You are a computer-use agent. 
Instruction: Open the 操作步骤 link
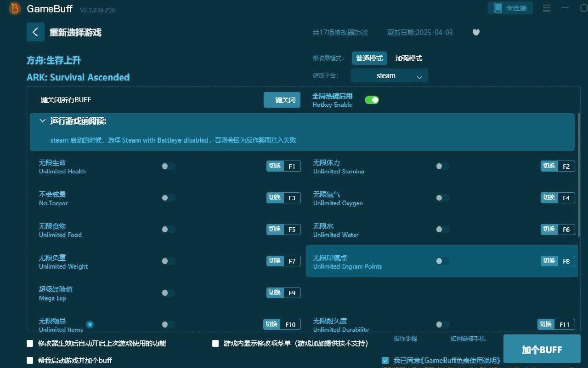(x=406, y=339)
